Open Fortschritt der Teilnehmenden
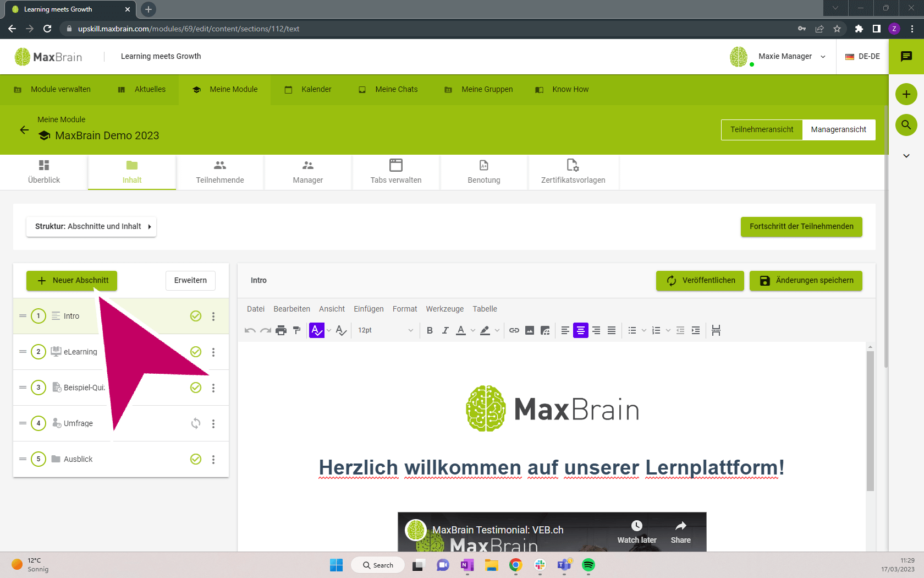The height and width of the screenshot is (578, 924). click(x=801, y=227)
